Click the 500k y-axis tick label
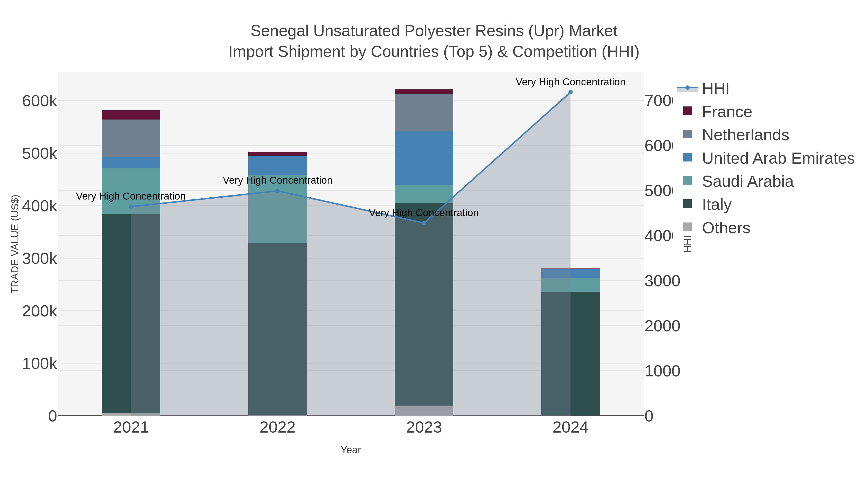The image size is (868, 488). pos(40,154)
